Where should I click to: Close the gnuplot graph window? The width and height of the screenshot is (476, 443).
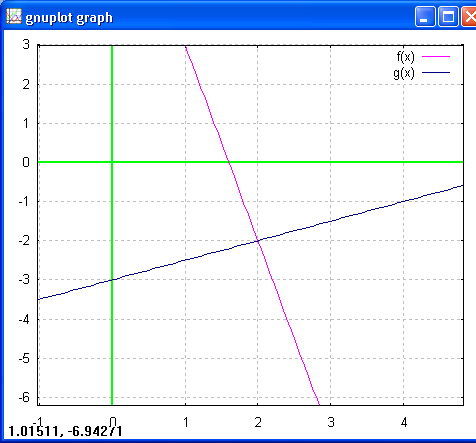click(x=469, y=16)
